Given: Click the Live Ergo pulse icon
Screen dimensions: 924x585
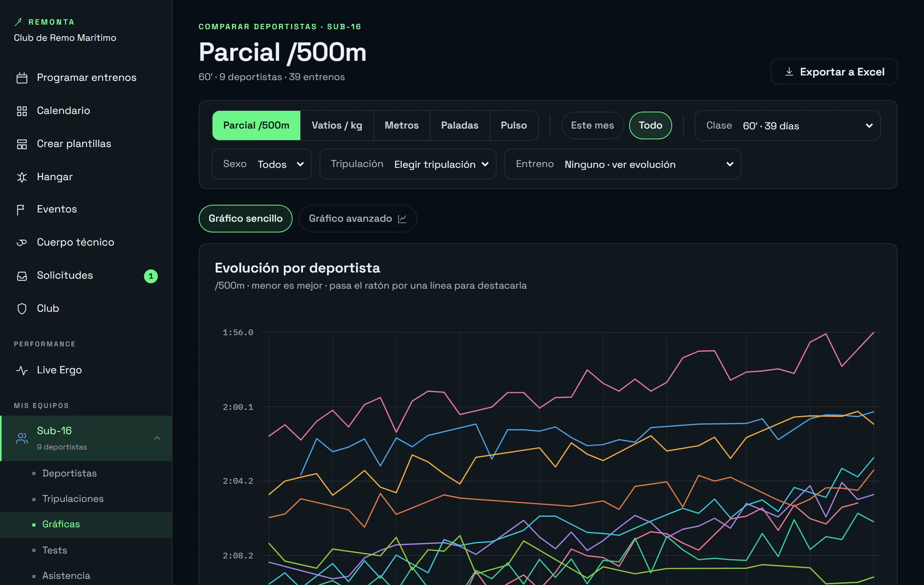Looking at the screenshot, I should tap(22, 370).
